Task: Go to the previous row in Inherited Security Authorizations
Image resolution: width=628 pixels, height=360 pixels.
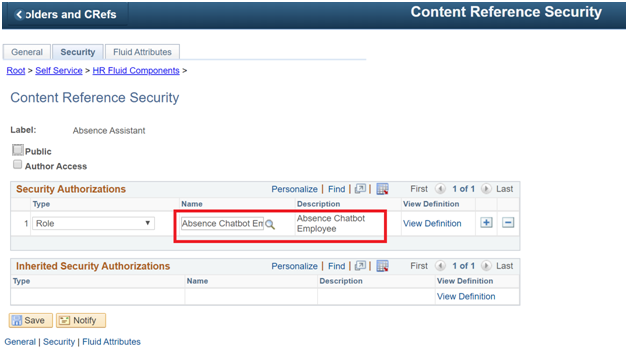Action: click(x=440, y=265)
